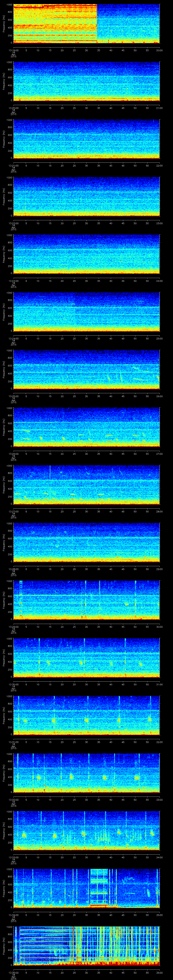Click the "35:00" end time label

[x=159, y=915]
